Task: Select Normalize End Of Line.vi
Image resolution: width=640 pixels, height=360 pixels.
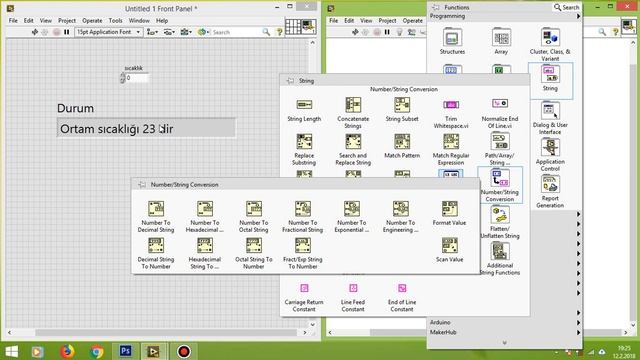Action: [500, 113]
